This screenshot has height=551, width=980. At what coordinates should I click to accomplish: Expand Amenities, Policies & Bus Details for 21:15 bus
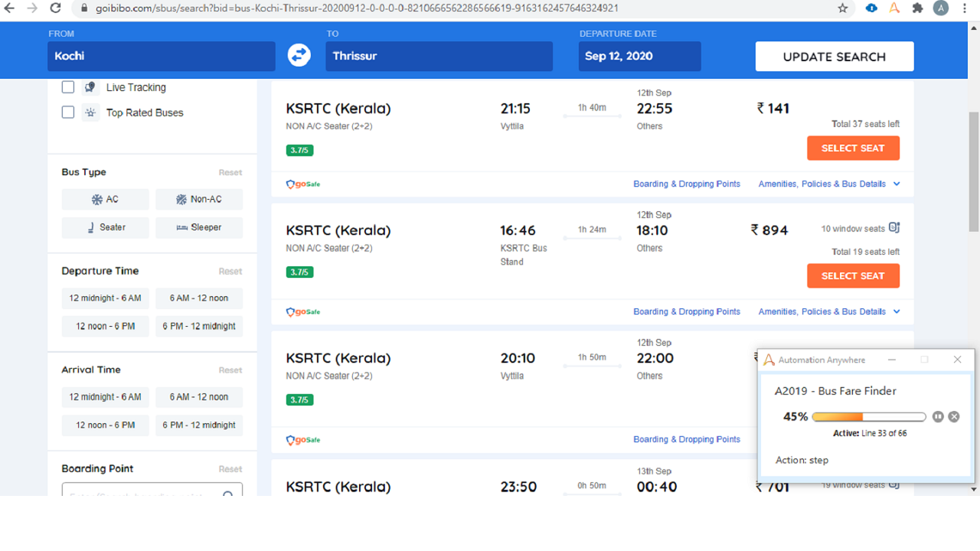pos(829,184)
